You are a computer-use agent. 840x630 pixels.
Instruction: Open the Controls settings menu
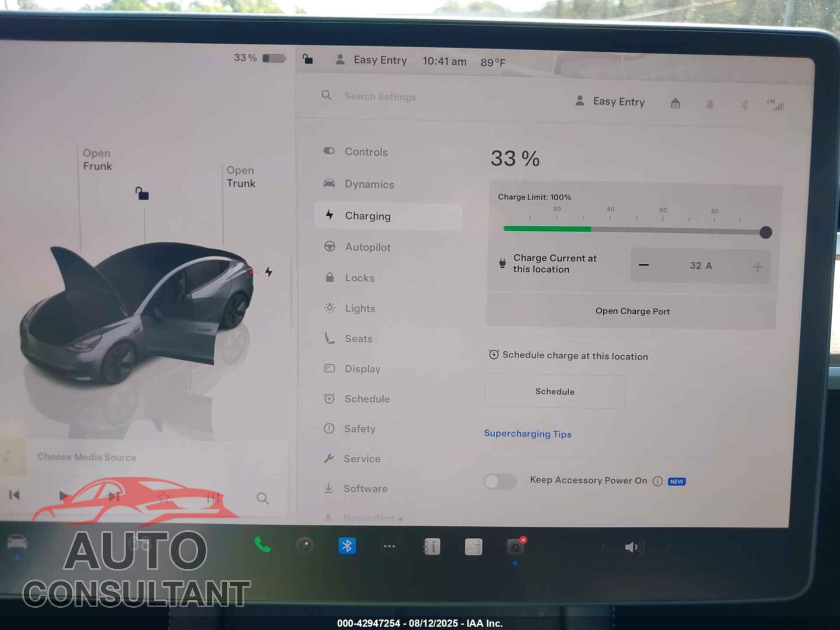click(x=356, y=152)
